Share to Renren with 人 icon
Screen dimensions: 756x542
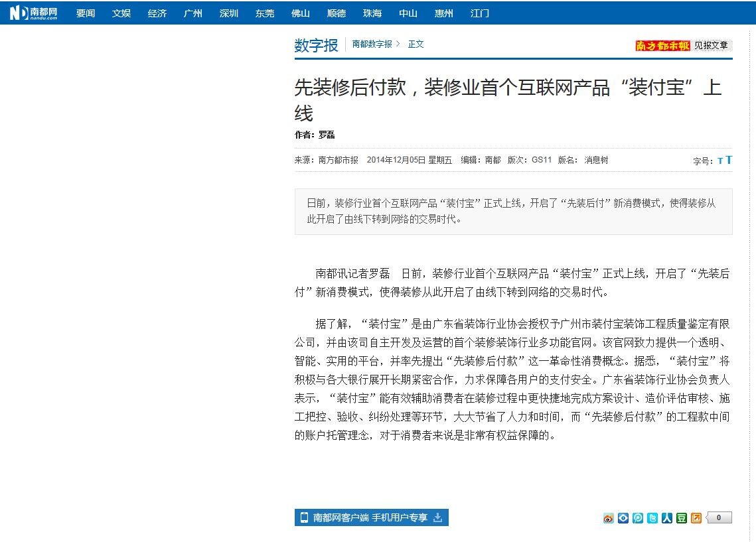(x=667, y=518)
